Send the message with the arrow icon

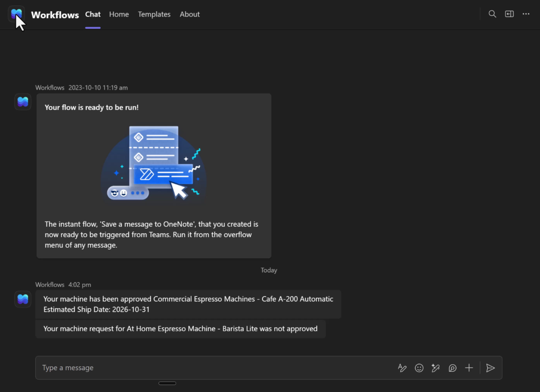[x=490, y=368]
